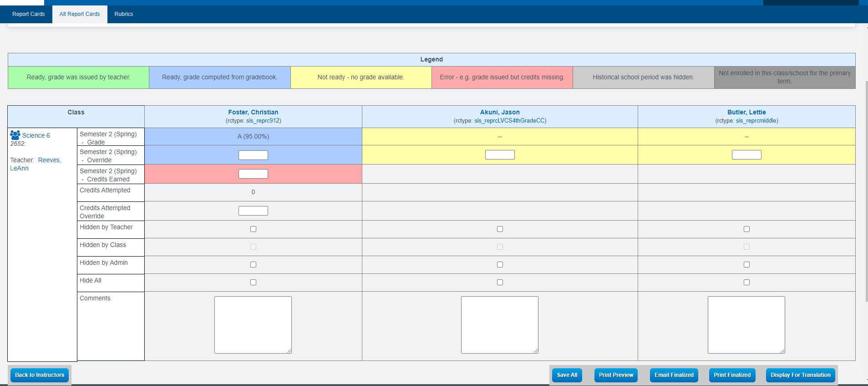Open the Science 6 class link
868x386 pixels.
tap(36, 135)
